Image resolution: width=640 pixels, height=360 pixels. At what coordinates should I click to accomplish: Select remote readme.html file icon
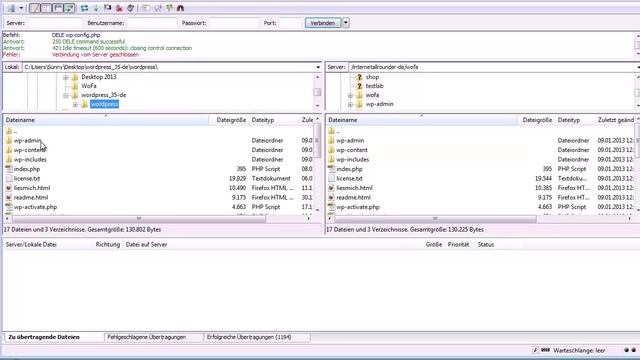click(x=331, y=198)
